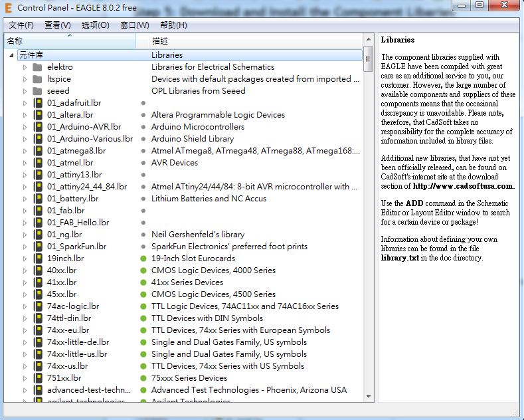This screenshot has height=420, width=524.
Task: Toggle in-use dot for 01_adafruit.lbr
Action: (x=143, y=103)
